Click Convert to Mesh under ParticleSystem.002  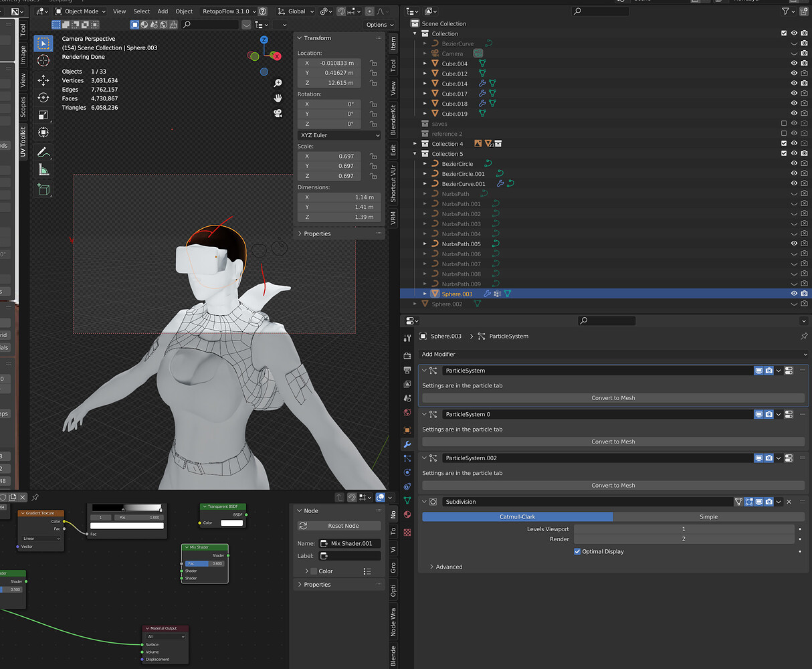click(x=613, y=486)
